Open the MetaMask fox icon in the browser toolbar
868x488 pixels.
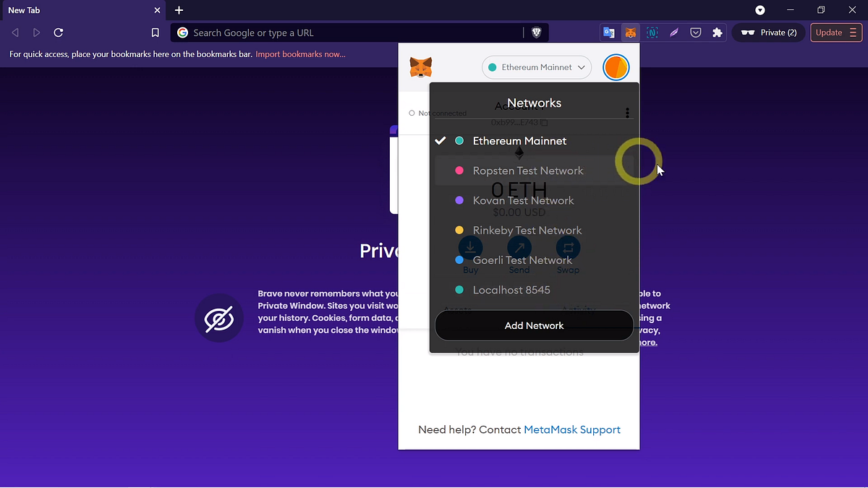coord(631,33)
